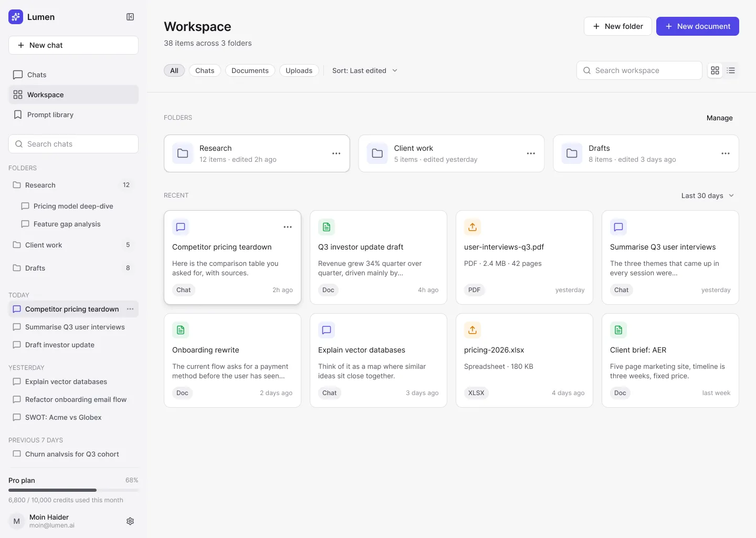The width and height of the screenshot is (756, 538).
Task: Open Drafts folder card more options
Action: 726,153
